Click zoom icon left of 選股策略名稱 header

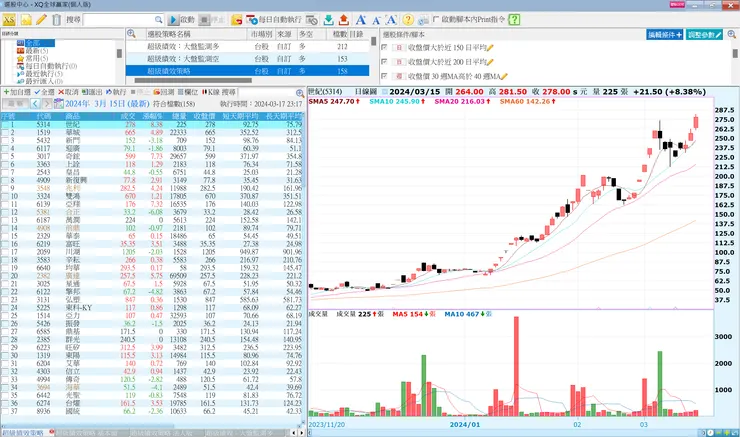pyautogui.click(x=131, y=34)
